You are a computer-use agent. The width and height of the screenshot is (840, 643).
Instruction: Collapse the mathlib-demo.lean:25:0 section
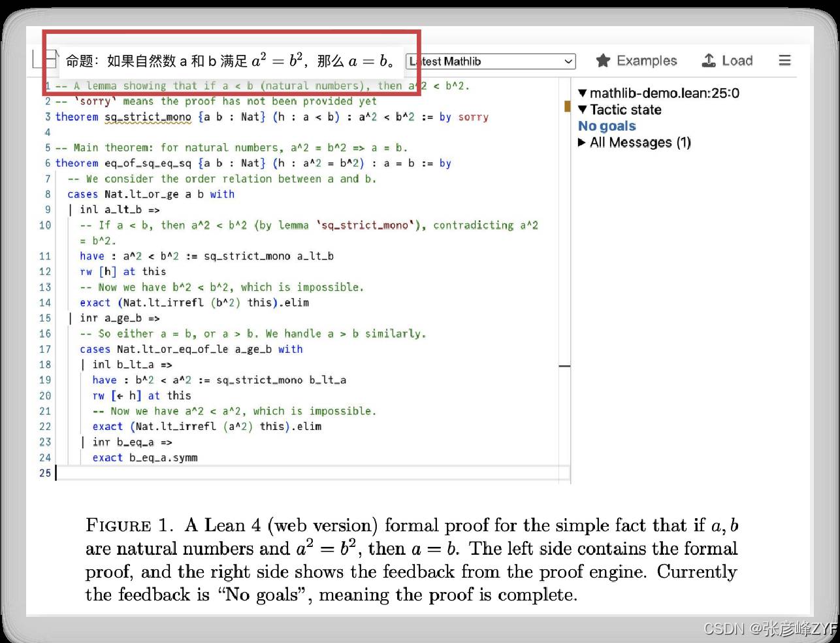pos(583,93)
